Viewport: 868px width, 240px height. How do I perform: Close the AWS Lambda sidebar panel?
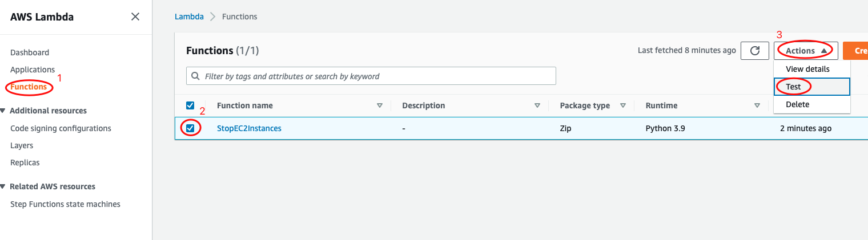(135, 17)
